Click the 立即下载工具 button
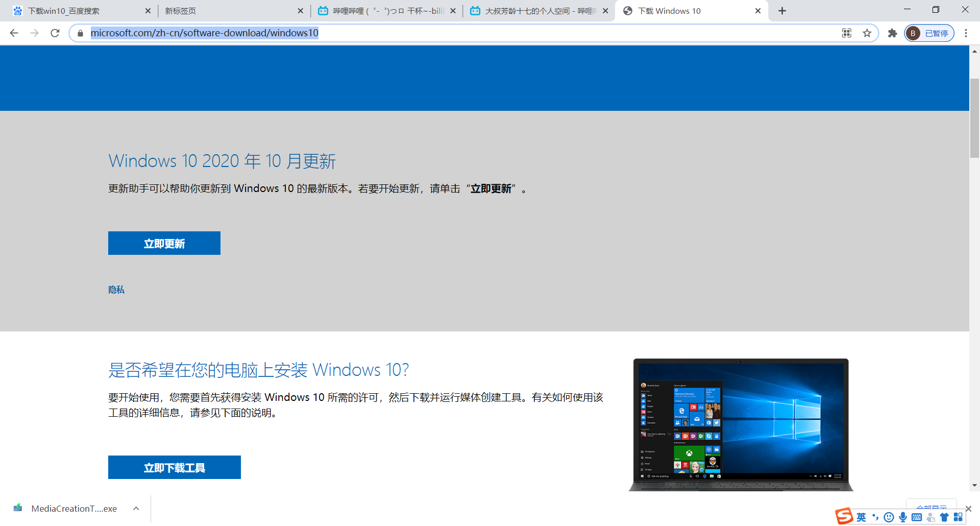The height and width of the screenshot is (526, 980). [175, 467]
